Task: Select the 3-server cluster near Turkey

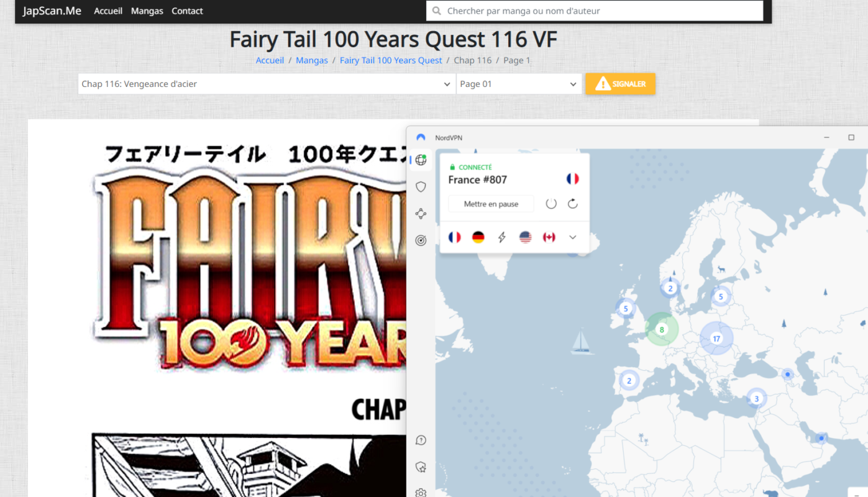Action: point(756,399)
